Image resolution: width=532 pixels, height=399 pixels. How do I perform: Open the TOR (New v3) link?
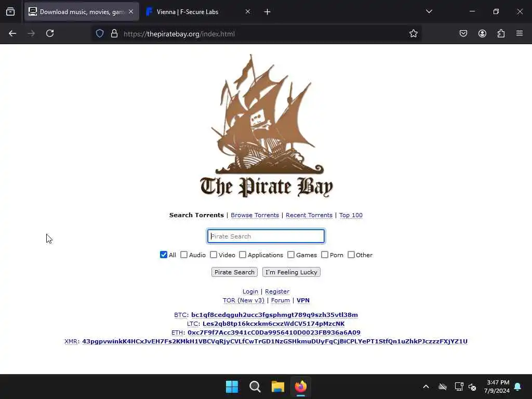pos(243,300)
